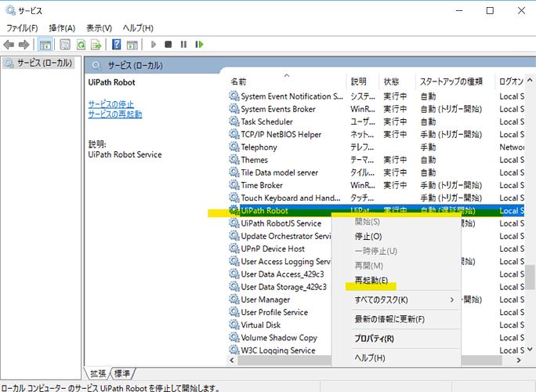Click the Time Broker gear icon

(234, 185)
